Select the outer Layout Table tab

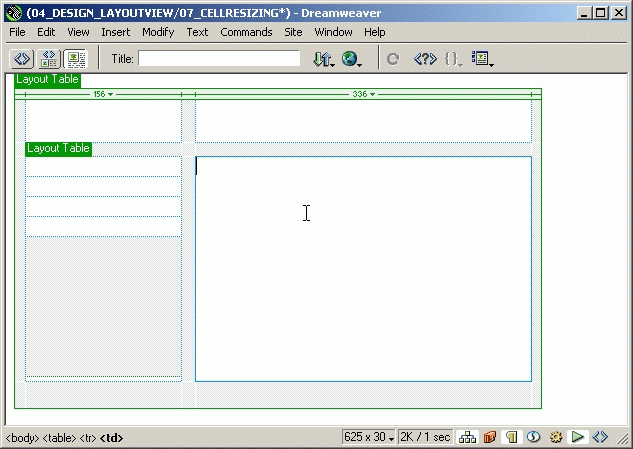48,80
